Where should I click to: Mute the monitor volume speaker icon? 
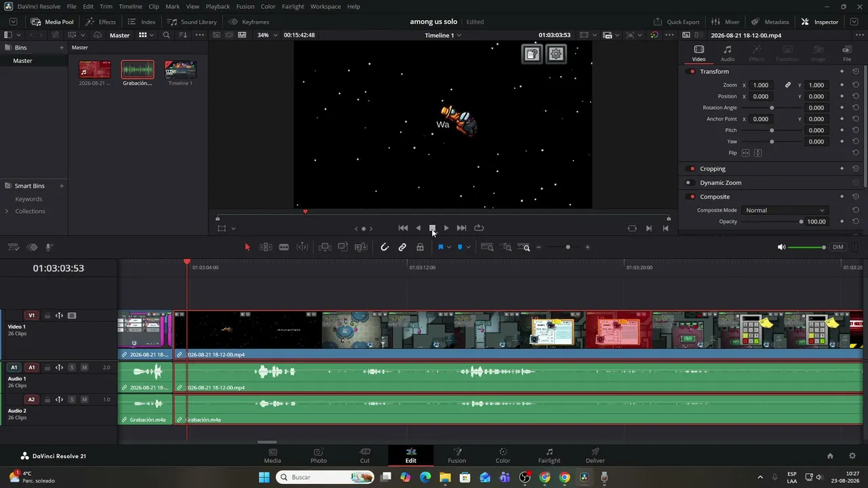781,247
